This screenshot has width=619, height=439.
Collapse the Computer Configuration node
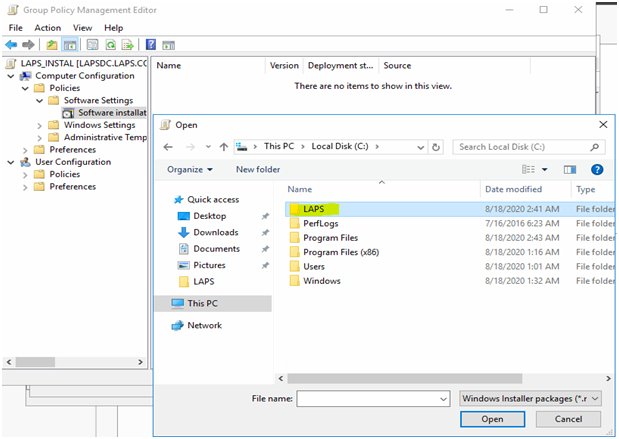11,76
